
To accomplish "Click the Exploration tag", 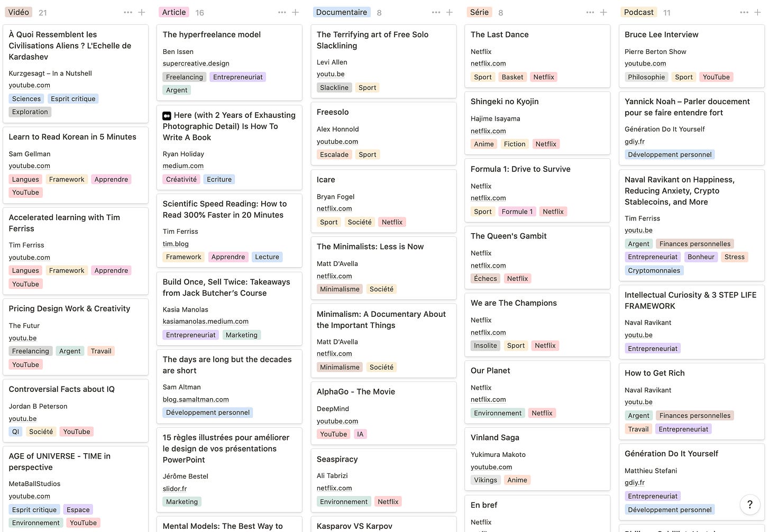I will (x=30, y=112).
